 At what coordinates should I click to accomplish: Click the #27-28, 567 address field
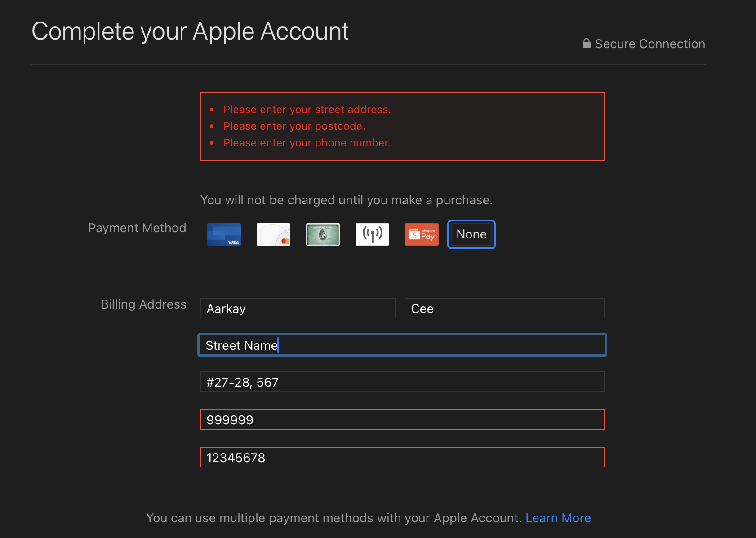(x=402, y=382)
